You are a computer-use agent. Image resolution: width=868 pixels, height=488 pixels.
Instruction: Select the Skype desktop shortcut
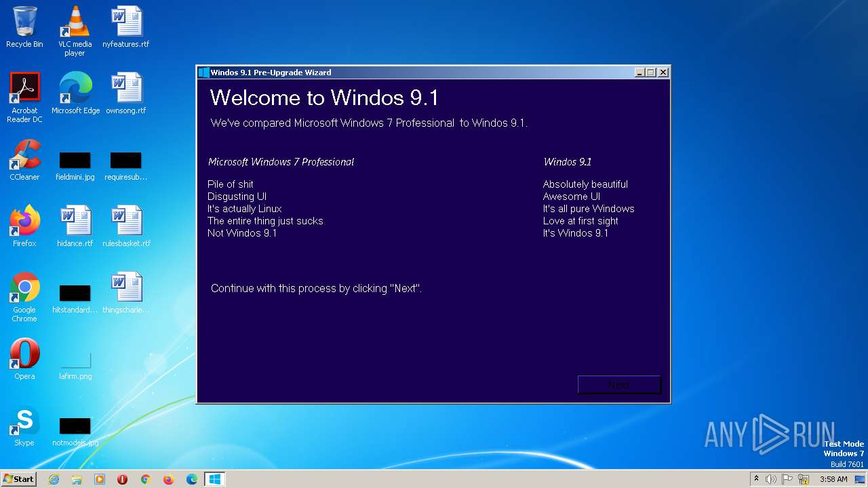point(24,426)
